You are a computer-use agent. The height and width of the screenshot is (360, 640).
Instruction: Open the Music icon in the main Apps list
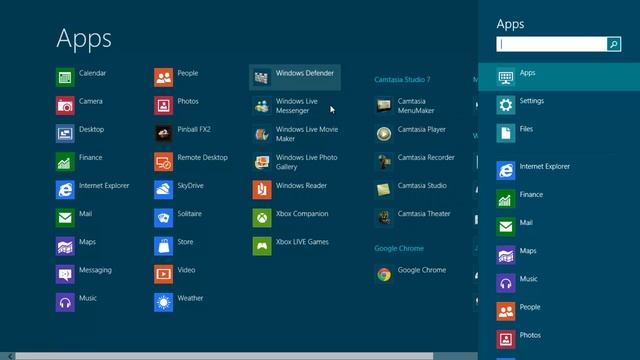pyautogui.click(x=65, y=303)
